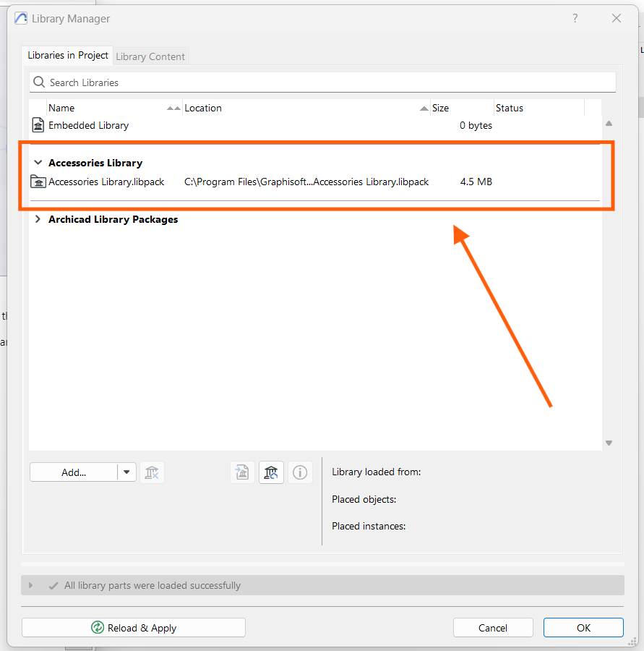
Task: Click the Accessories Library.libpack location path
Action: [x=306, y=182]
